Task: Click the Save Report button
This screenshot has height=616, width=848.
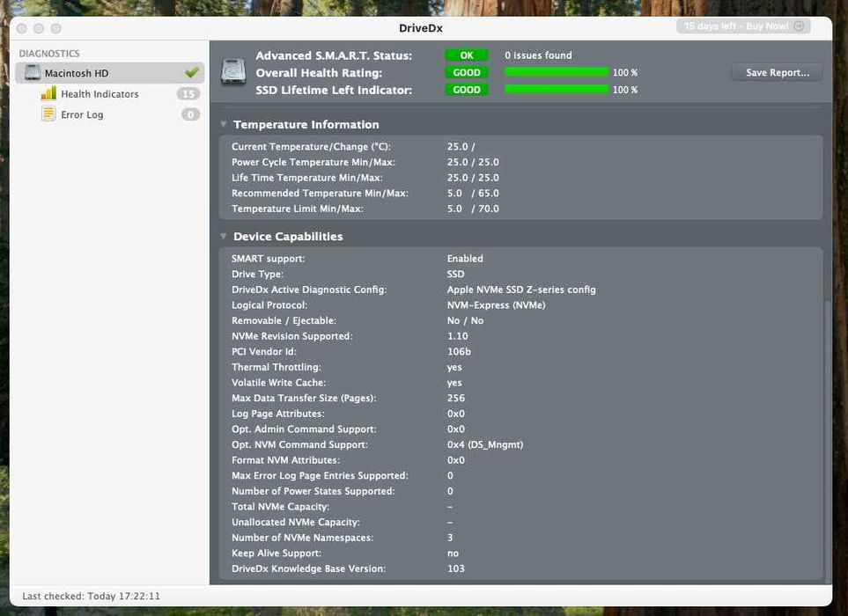Action: [778, 72]
